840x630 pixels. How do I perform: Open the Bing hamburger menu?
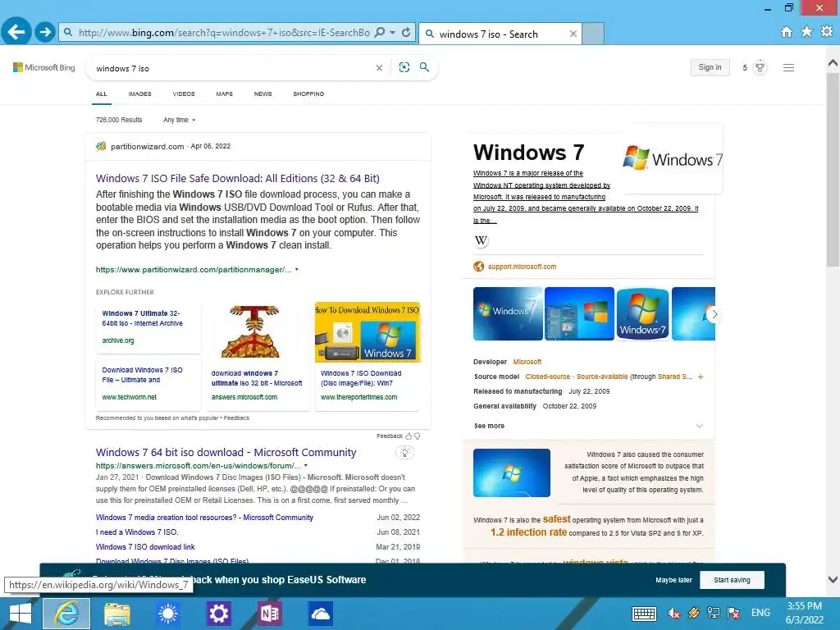[x=788, y=67]
